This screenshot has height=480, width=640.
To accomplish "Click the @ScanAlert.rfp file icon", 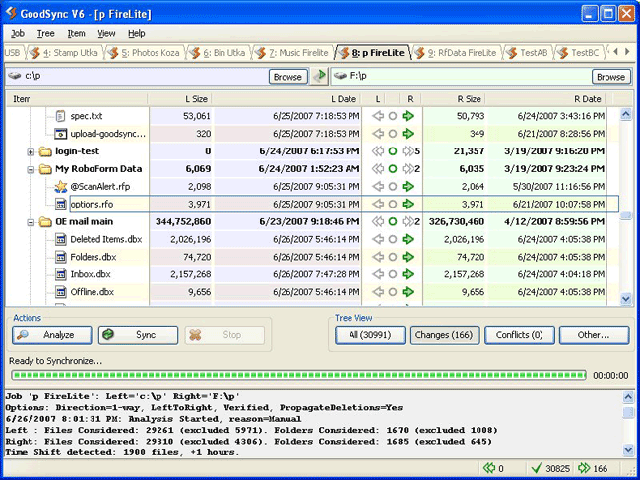I will 60,187.
